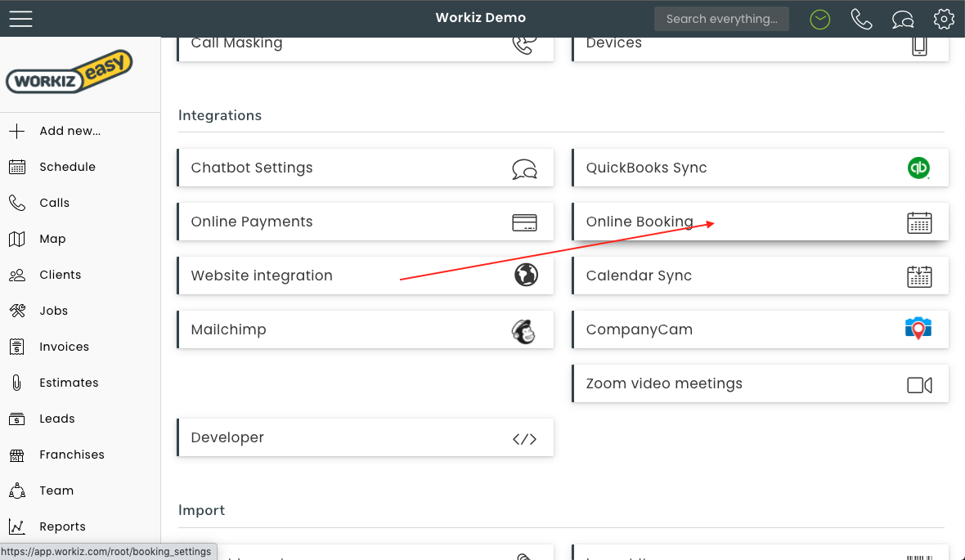Click the Workiz Easy logo
Viewport: 965px width, 560px height.
tap(70, 72)
